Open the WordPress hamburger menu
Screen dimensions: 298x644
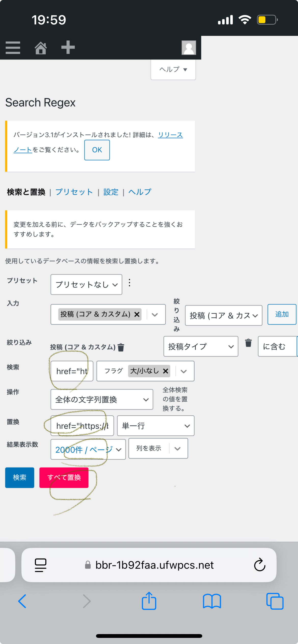tap(13, 48)
